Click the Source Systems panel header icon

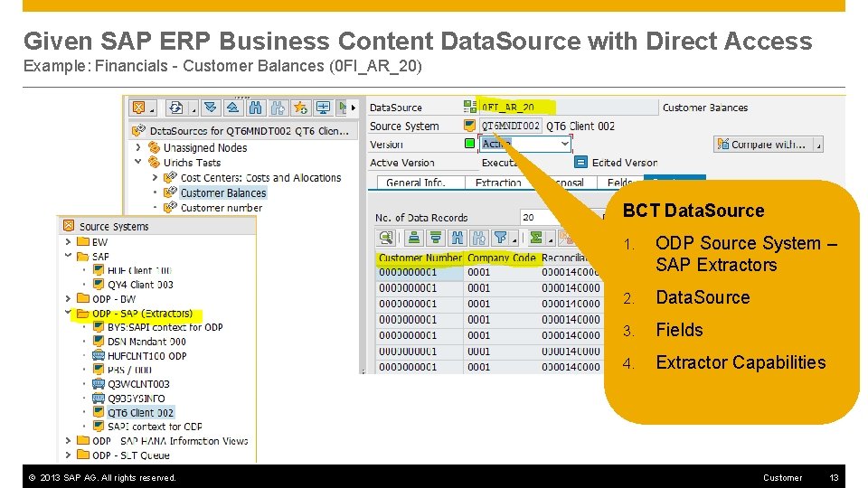click(69, 226)
